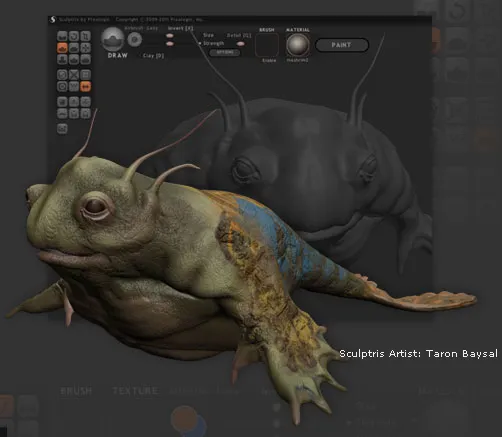Viewport: 502px width, 437px height.
Task: Click the Export mesh icon
Action: tap(86, 113)
